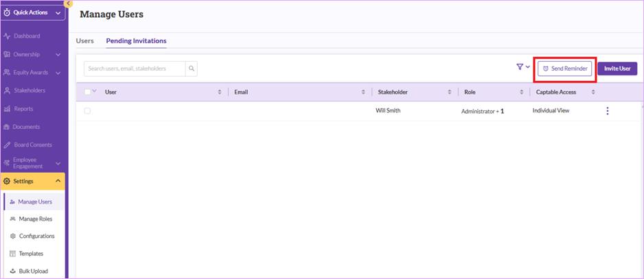Screen dimensions: 644x279
Task: Focus the search users input field
Action: (x=135, y=69)
